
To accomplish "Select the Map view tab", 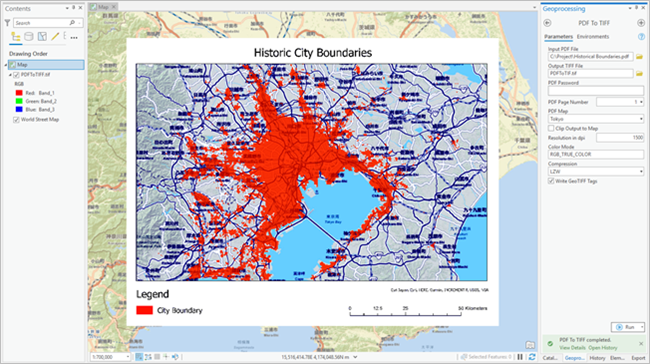I will (103, 7).
